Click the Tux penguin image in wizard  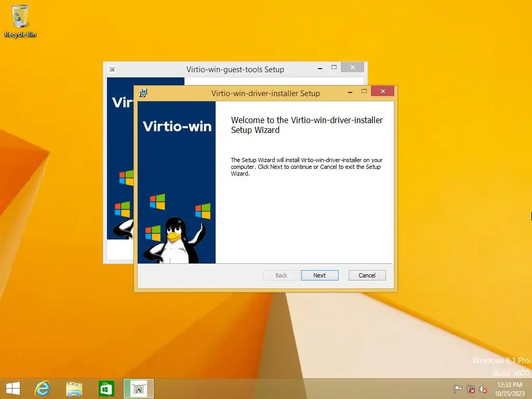[175, 240]
